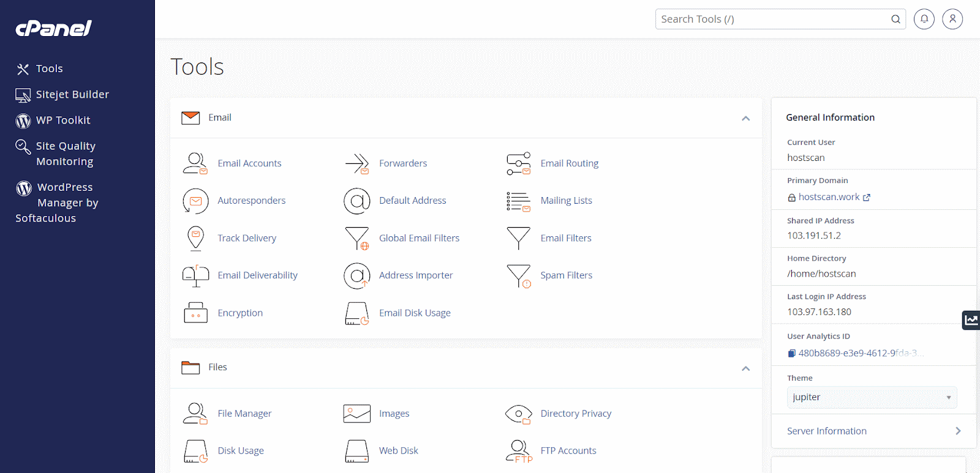Open the Mailing Lists icon
The image size is (980, 473).
click(x=519, y=201)
